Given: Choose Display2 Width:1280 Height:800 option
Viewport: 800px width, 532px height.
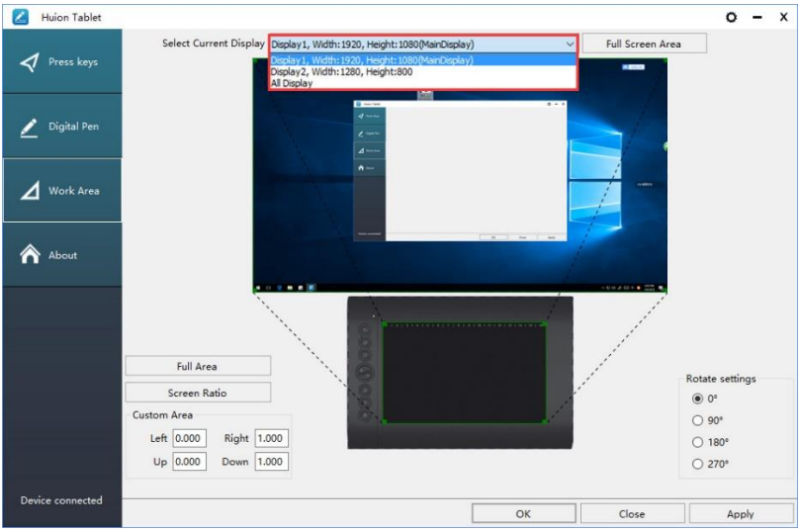Looking at the screenshot, I should pyautogui.click(x=423, y=72).
